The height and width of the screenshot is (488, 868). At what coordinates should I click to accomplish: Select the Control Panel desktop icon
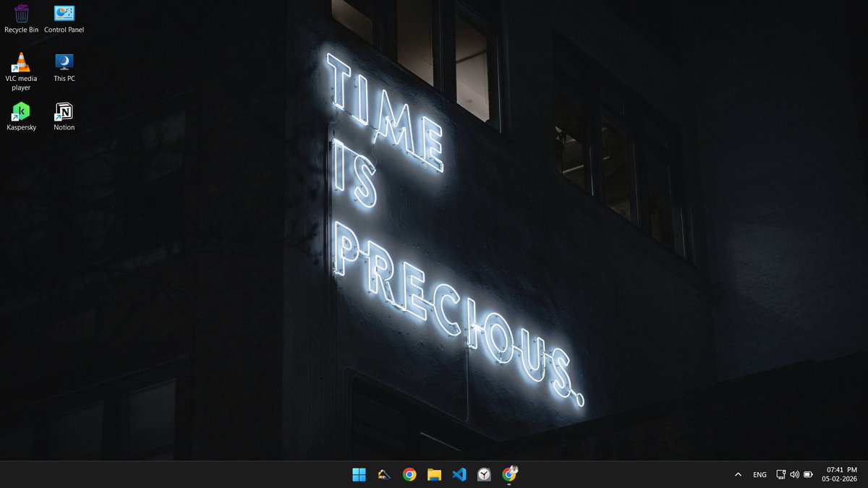point(64,18)
